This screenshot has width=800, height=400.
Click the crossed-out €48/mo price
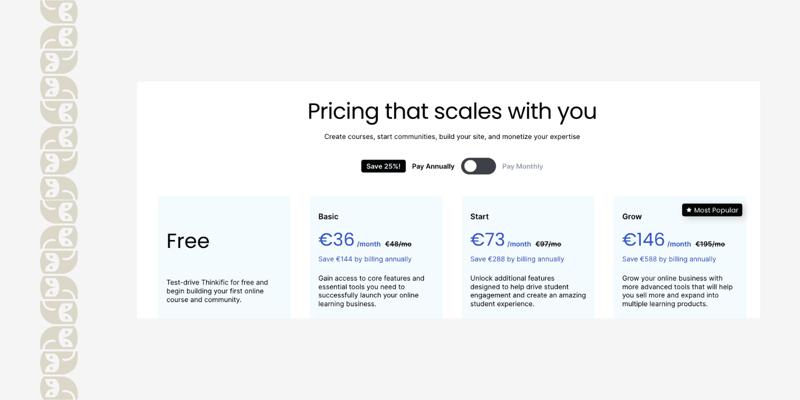tap(398, 244)
